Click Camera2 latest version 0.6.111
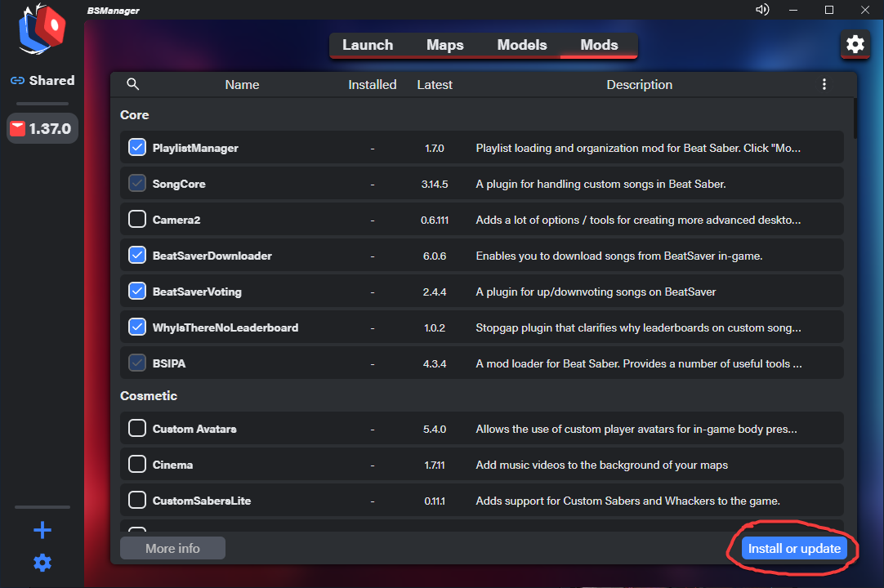 pos(434,220)
